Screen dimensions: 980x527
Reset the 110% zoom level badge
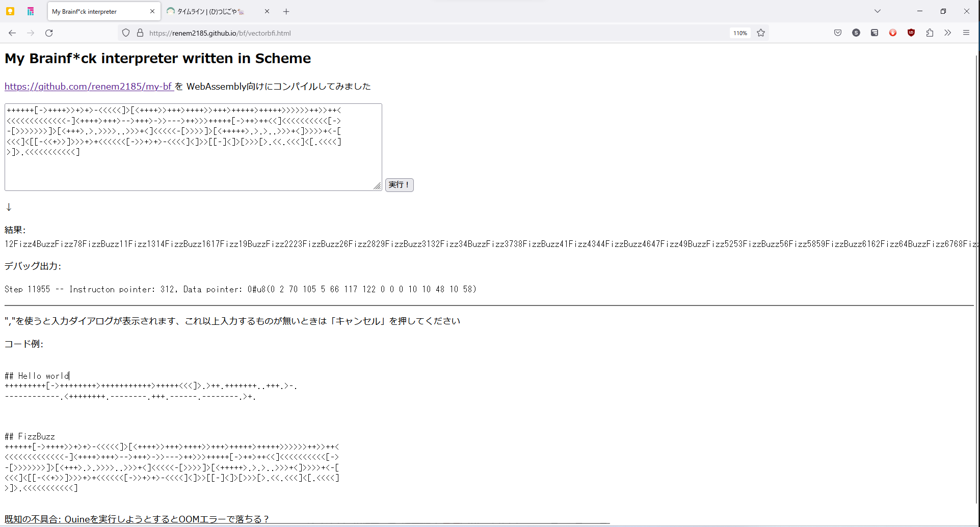(x=740, y=33)
